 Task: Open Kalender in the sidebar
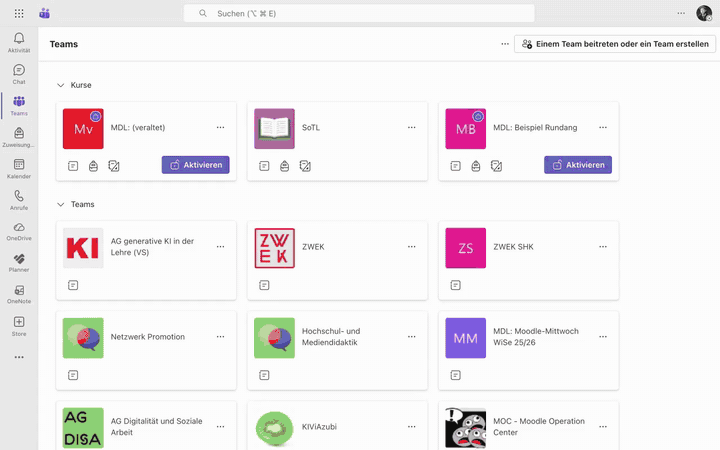[19, 169]
